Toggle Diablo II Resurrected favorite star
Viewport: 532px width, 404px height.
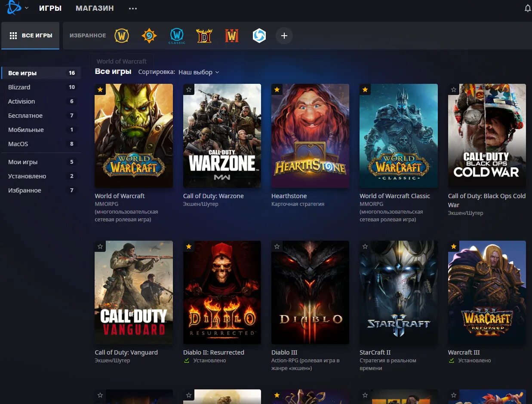188,246
